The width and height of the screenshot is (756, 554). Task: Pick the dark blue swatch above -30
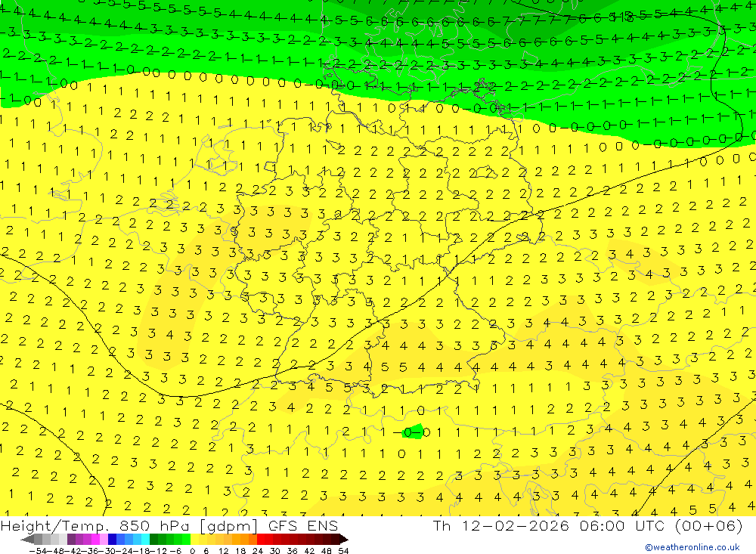tap(112, 540)
